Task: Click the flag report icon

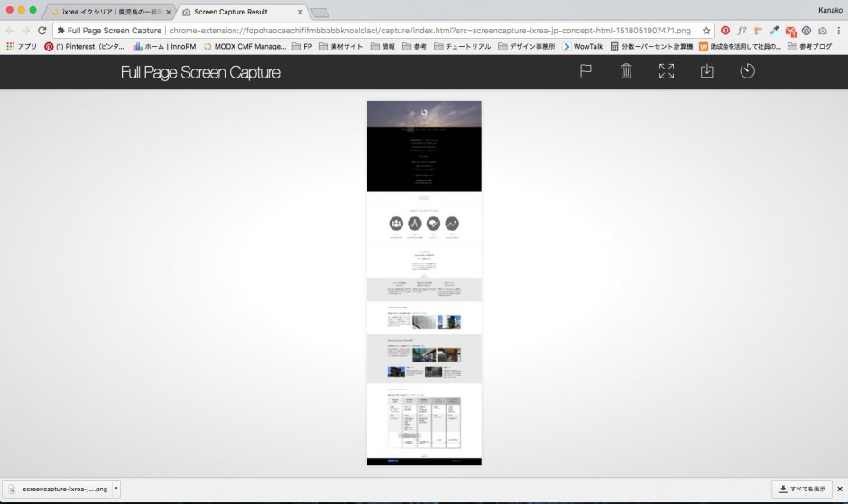Action: tap(585, 71)
